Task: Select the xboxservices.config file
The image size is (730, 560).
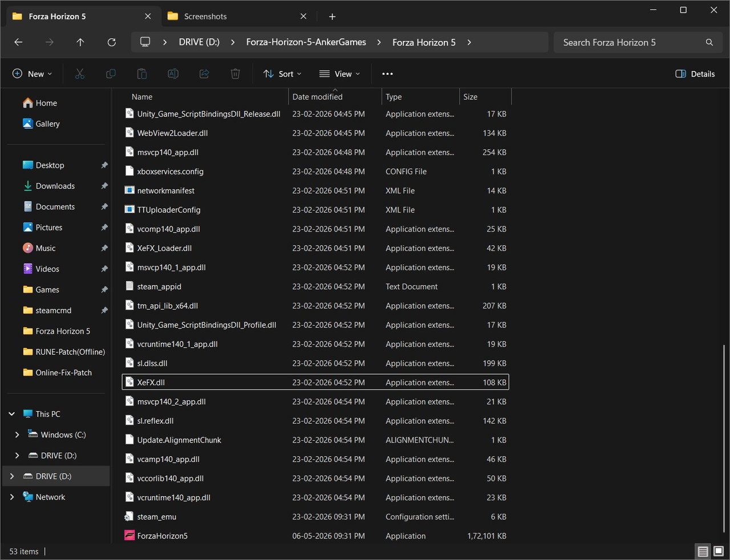Action: pos(171,172)
